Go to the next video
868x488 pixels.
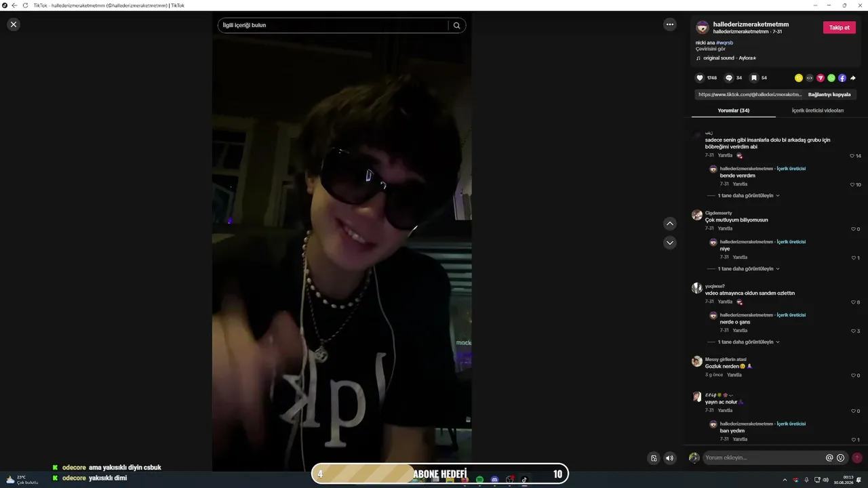pos(670,243)
